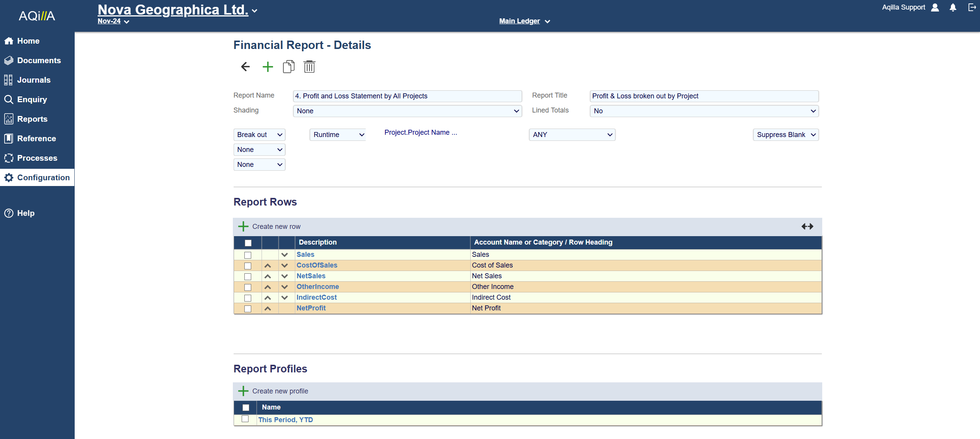Open Reports in the sidebar menu
The image size is (980, 439).
click(32, 119)
